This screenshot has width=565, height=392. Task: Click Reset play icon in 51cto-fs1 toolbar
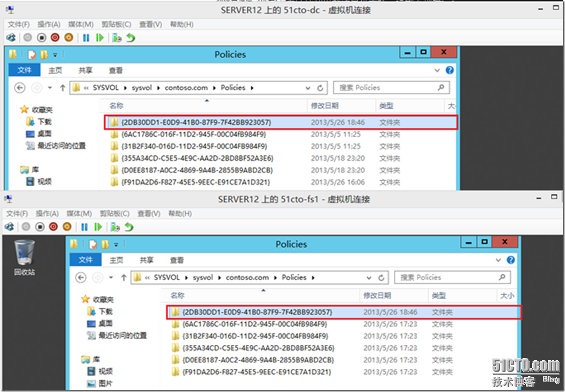pos(98,227)
